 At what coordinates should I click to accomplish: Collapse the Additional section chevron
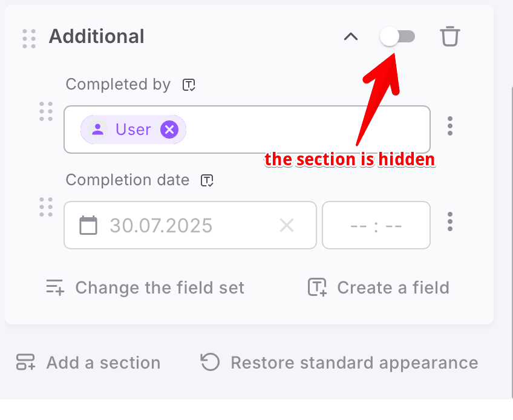(x=350, y=36)
